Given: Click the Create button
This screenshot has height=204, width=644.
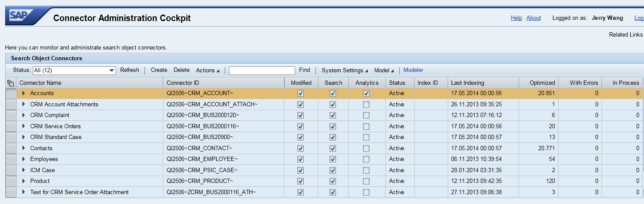Looking at the screenshot, I should (x=159, y=70).
